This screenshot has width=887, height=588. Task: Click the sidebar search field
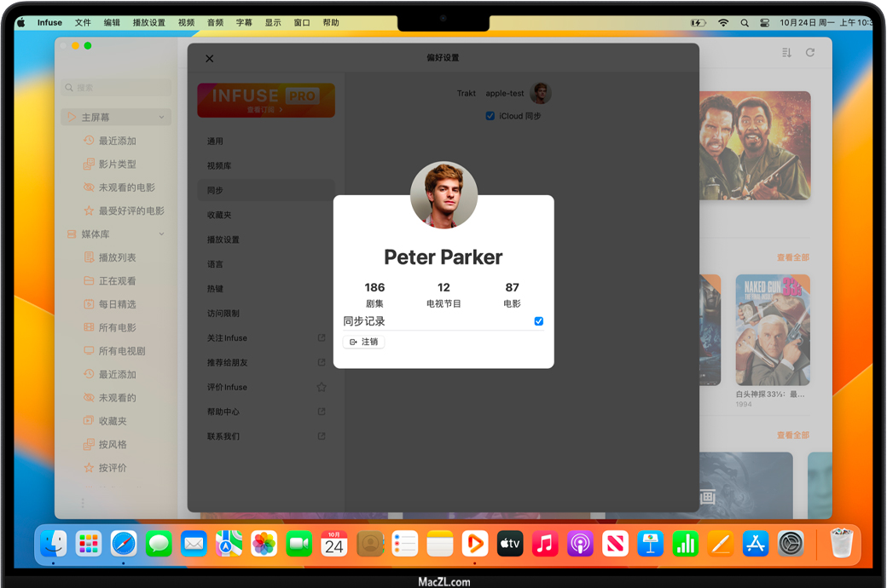tap(117, 88)
